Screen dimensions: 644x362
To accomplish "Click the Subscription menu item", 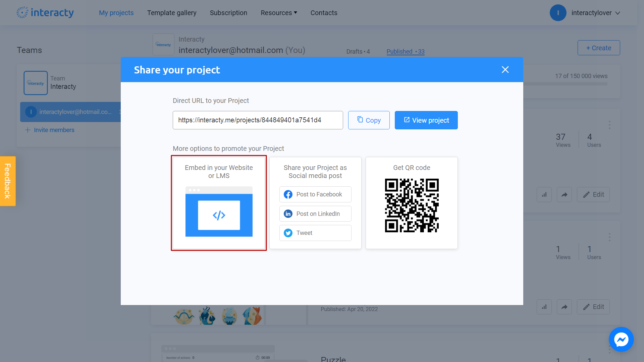I will click(228, 12).
